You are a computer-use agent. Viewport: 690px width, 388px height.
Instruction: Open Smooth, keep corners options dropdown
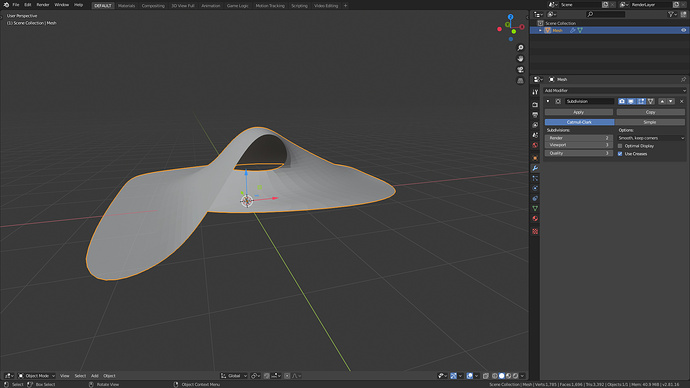click(x=651, y=138)
